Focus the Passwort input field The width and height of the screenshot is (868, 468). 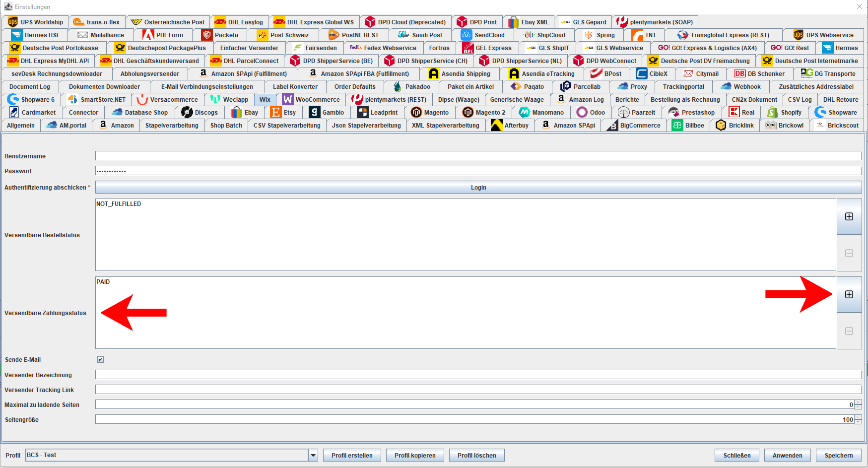pos(478,171)
